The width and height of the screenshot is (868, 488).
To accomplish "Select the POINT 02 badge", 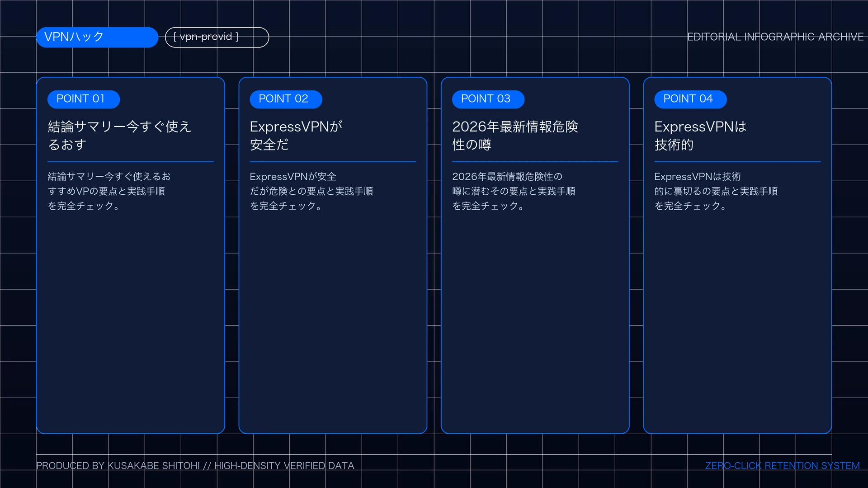I will tap(286, 99).
